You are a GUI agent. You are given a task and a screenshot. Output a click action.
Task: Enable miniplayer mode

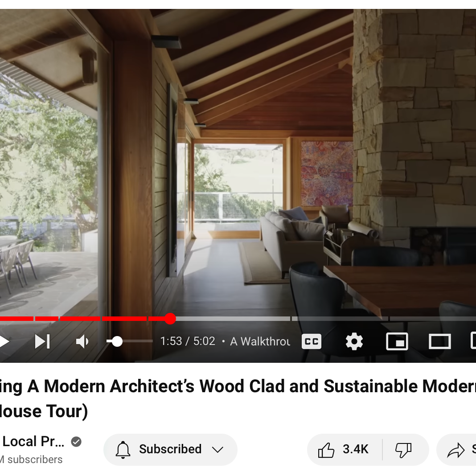397,341
